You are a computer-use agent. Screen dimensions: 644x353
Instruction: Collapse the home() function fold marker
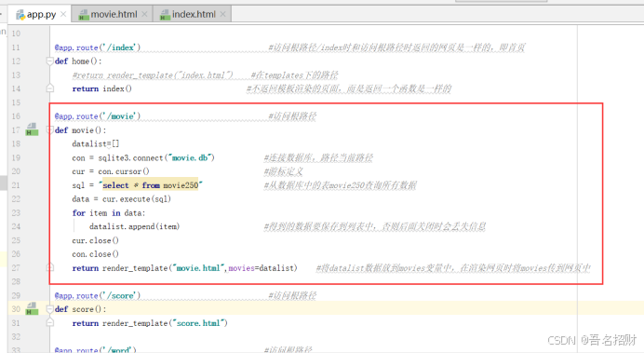pyautogui.click(x=49, y=61)
